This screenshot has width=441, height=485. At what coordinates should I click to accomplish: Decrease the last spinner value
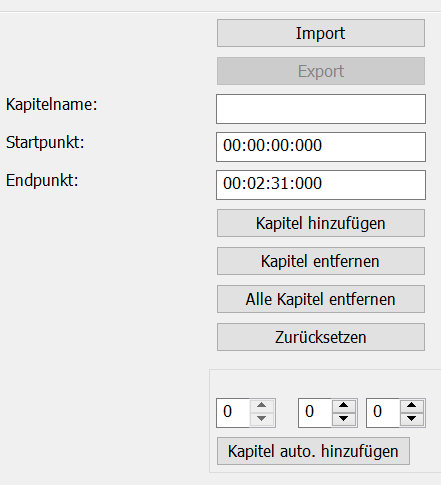pos(412,419)
